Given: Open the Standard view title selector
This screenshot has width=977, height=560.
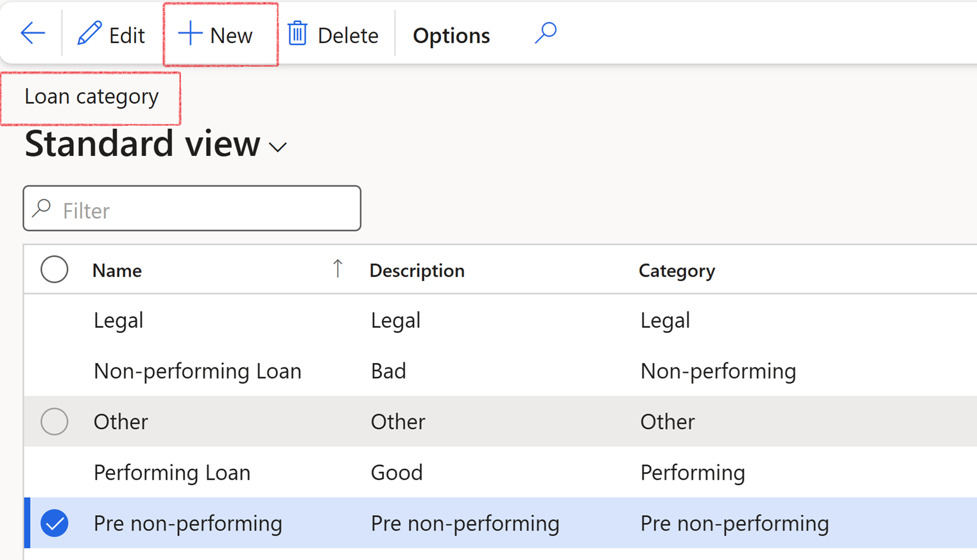Looking at the screenshot, I should tap(142, 144).
